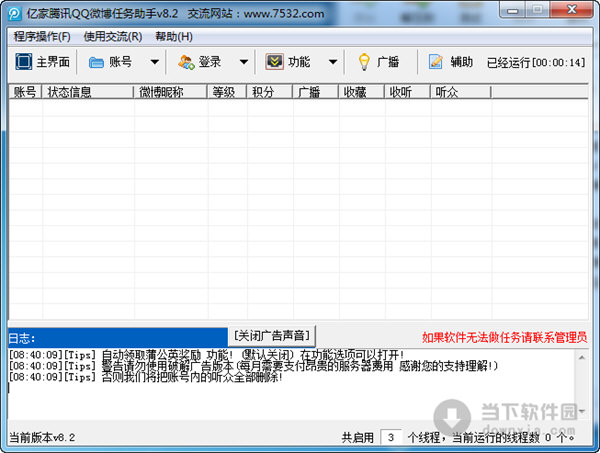
Task: Sort by the 收听 column header
Action: [407, 92]
